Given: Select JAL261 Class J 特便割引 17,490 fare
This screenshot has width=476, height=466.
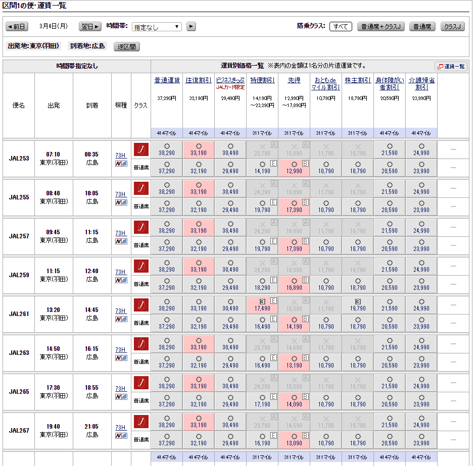Looking at the screenshot, I should tap(262, 305).
